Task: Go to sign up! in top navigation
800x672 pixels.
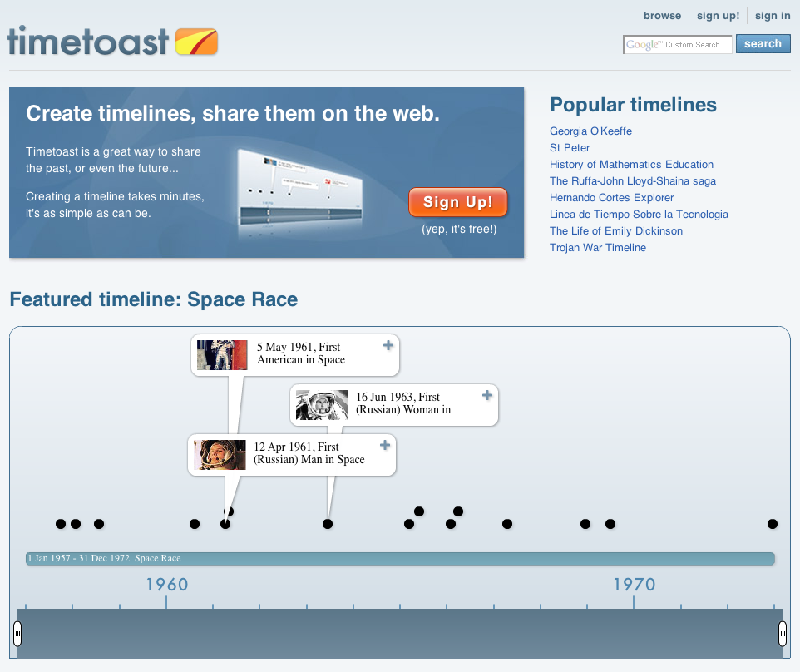Action: tap(718, 15)
